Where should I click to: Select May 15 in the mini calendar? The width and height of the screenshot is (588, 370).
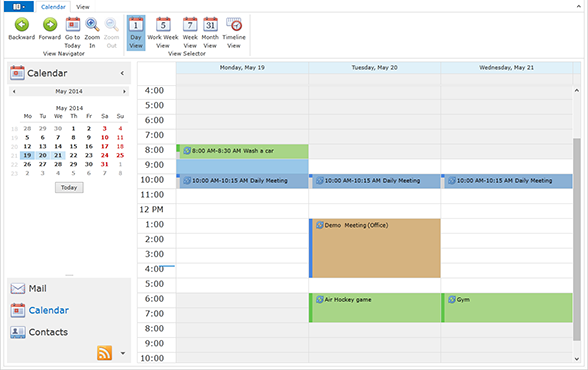click(x=74, y=147)
